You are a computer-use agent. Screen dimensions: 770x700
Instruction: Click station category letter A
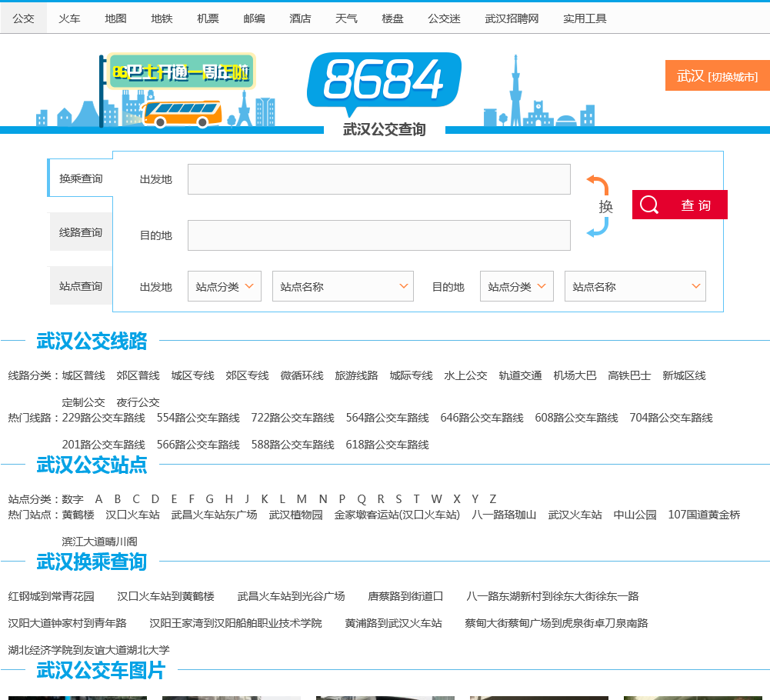pyautogui.click(x=98, y=499)
